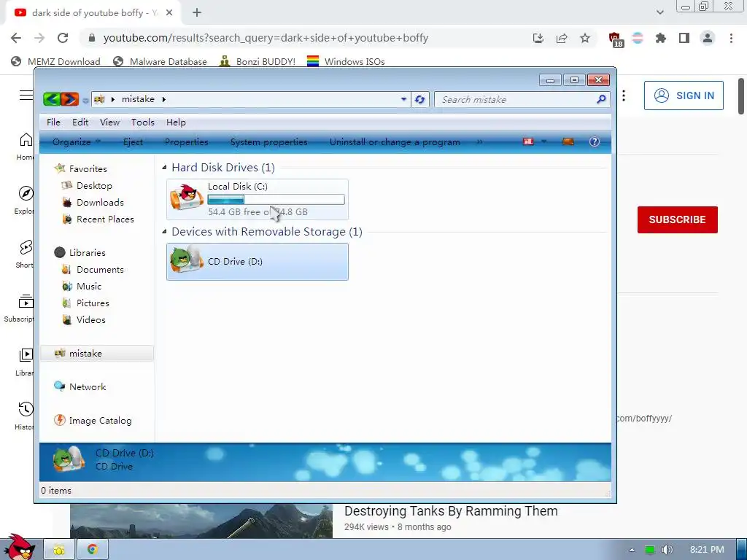This screenshot has height=560, width=747.
Task: Click the YouTube SIGN IN button
Action: coord(684,96)
